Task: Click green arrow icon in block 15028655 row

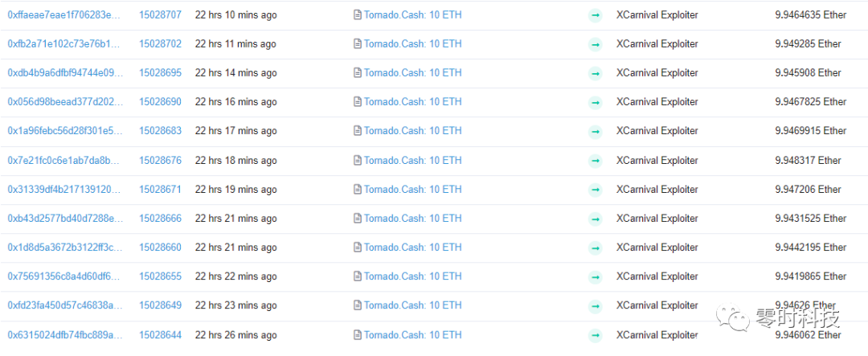Action: coord(595,276)
